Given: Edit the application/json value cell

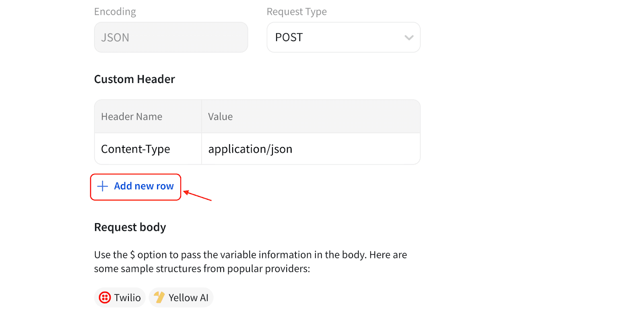Looking at the screenshot, I should [x=310, y=149].
